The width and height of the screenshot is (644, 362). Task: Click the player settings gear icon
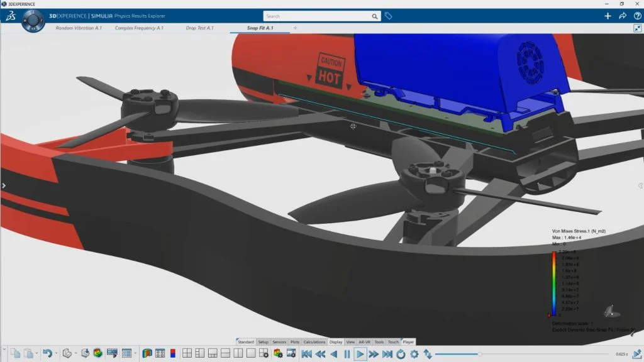[x=414, y=354]
